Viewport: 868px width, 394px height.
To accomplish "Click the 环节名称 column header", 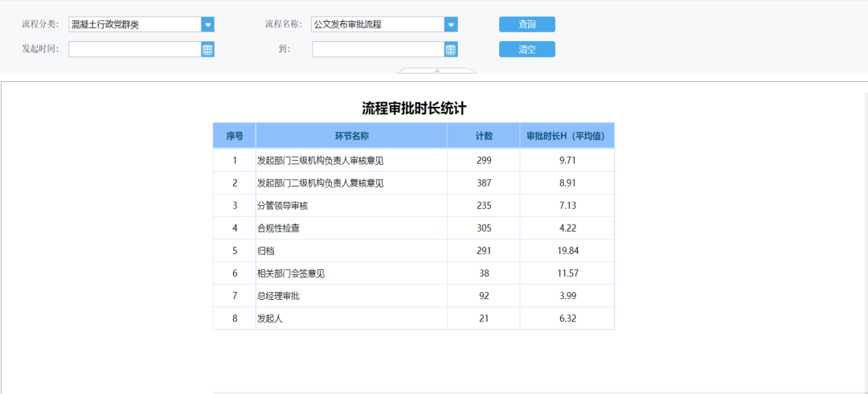I will pyautogui.click(x=351, y=136).
